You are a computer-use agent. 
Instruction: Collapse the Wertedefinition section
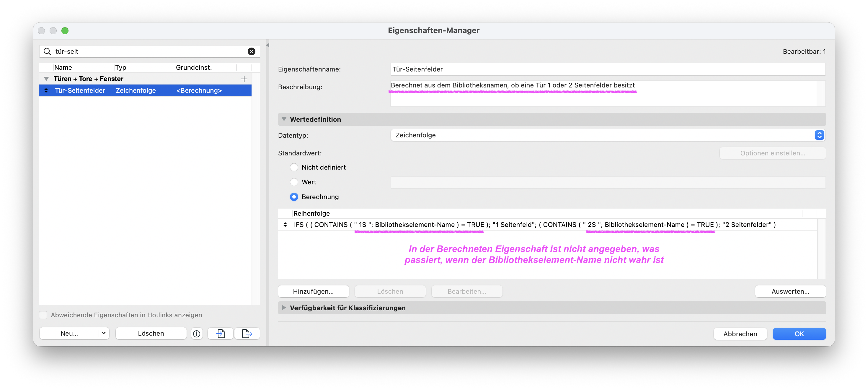pyautogui.click(x=284, y=119)
